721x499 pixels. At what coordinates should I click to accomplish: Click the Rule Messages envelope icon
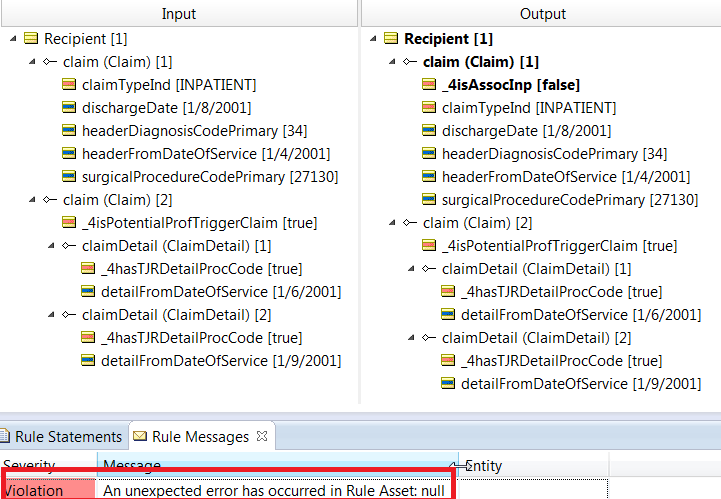click(x=140, y=436)
